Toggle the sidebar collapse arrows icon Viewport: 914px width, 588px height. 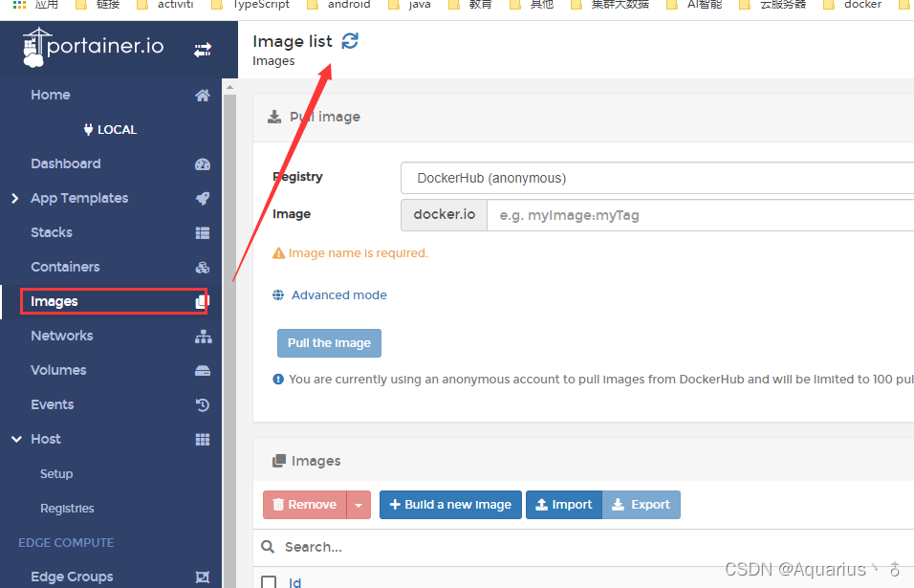coord(203,50)
